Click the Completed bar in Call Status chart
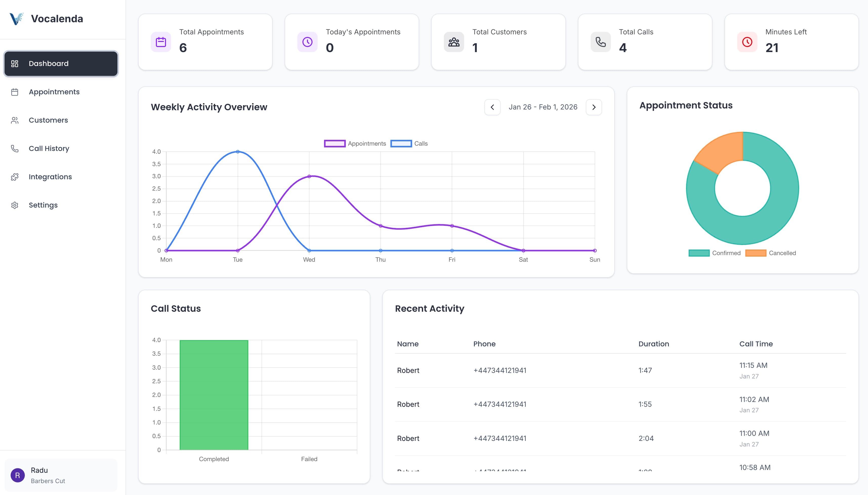 point(214,394)
